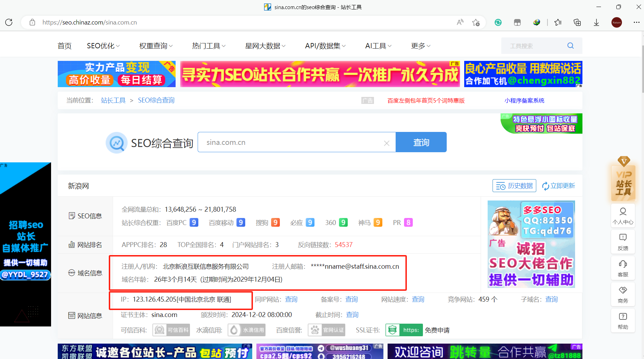Viewport: 644px width, 359px height.
Task: Click the 网站速度 查询 link
Action: pyautogui.click(x=418, y=300)
